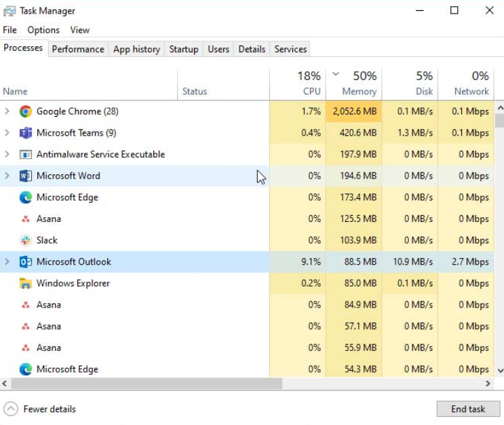Image resolution: width=504 pixels, height=425 pixels.
Task: Click the Microsoft Edge icon at 54.3 MB
Action: coord(25,369)
